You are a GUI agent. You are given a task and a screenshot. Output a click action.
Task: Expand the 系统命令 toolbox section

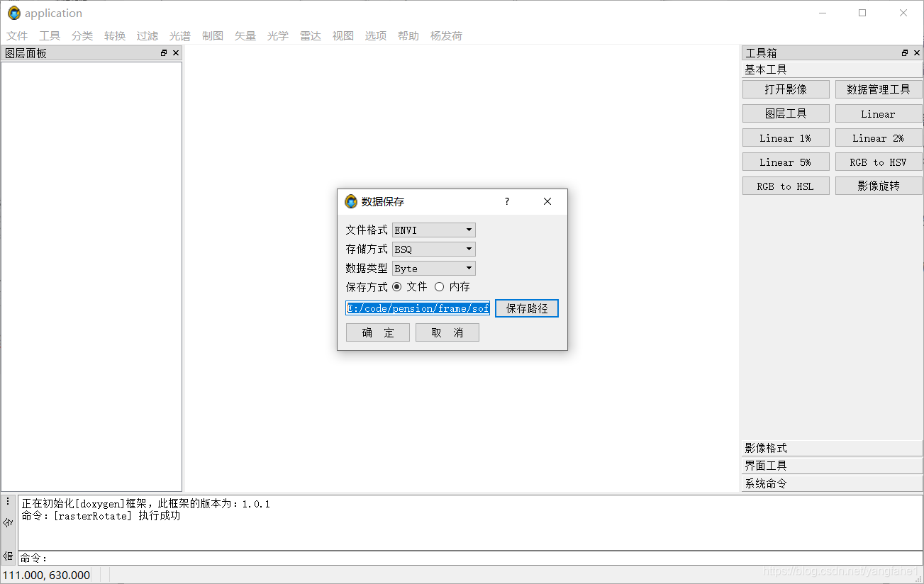pyautogui.click(x=832, y=483)
